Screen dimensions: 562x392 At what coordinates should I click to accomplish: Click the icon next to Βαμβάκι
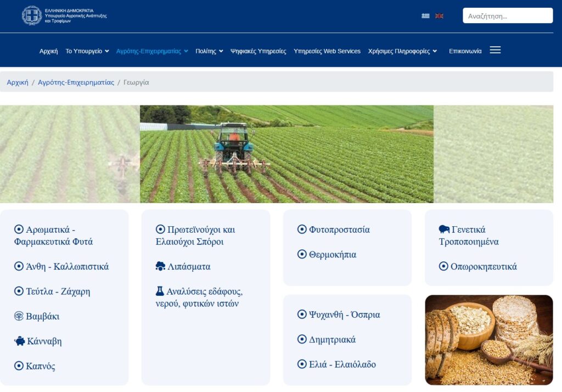click(x=19, y=316)
